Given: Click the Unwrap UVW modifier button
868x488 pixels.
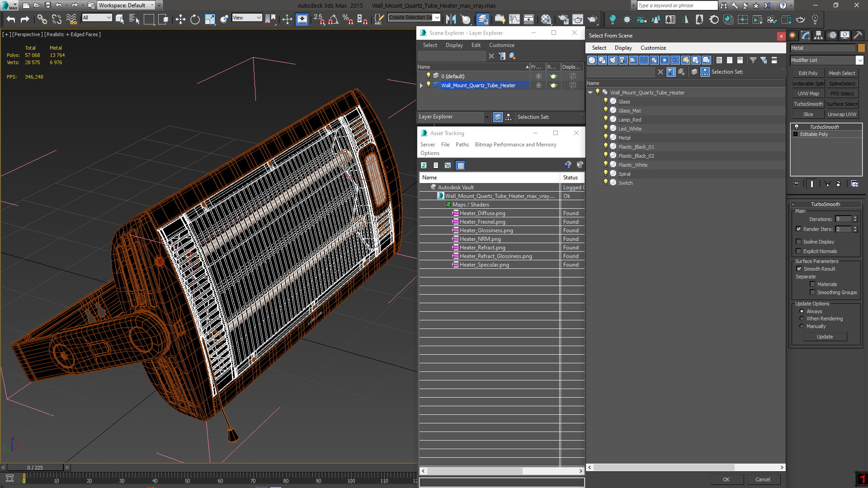Looking at the screenshot, I should click(x=842, y=114).
